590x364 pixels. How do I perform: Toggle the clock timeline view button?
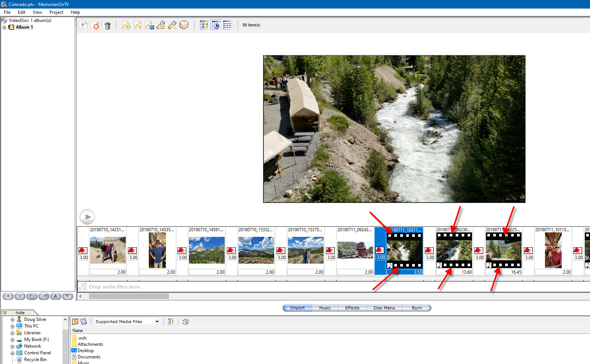216,25
